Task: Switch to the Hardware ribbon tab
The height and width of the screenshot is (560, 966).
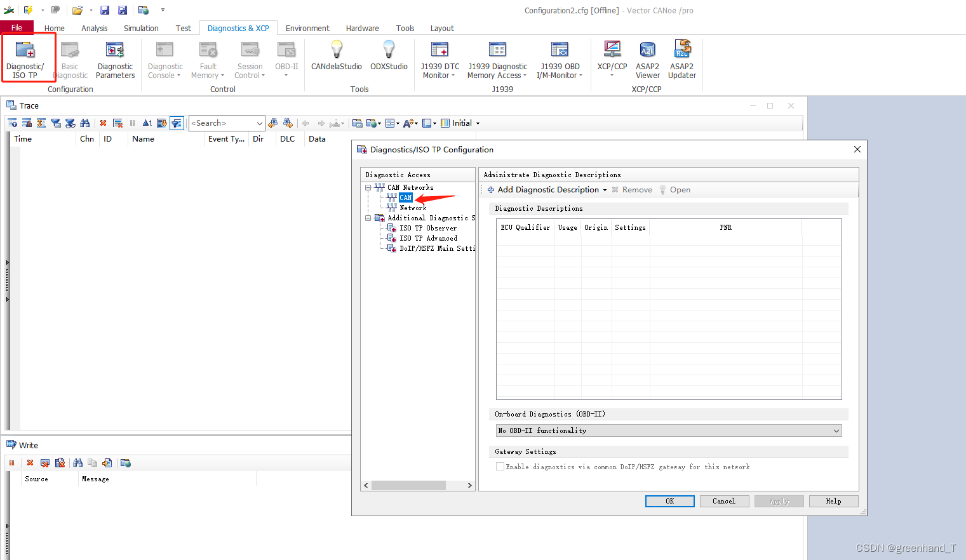Action: [363, 29]
